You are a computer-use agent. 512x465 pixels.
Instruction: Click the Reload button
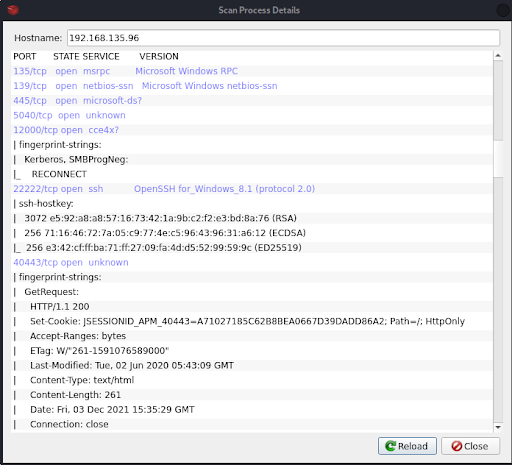[407, 446]
